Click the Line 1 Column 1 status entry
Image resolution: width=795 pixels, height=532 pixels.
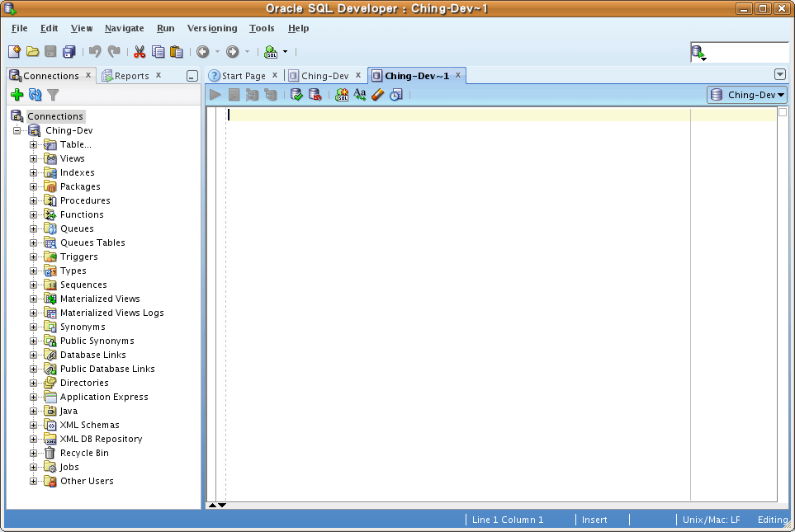[x=508, y=520]
